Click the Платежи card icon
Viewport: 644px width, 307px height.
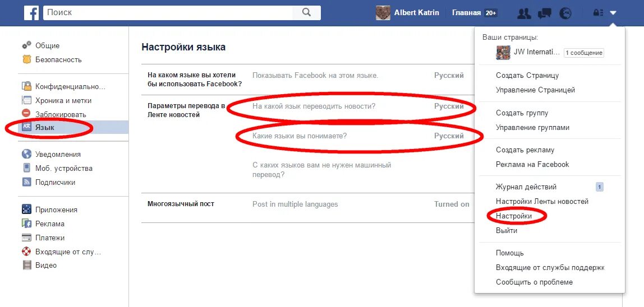pyautogui.click(x=27, y=238)
